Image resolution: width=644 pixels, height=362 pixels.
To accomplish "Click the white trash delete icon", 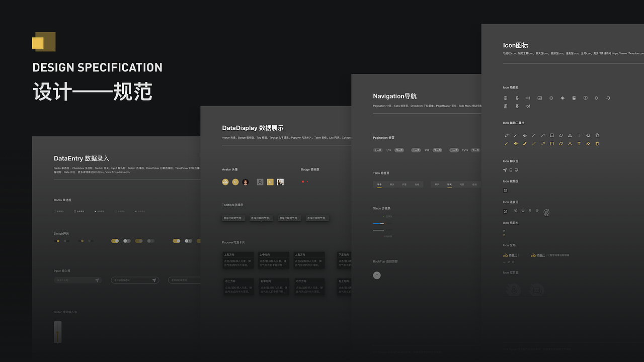I will [x=597, y=135].
